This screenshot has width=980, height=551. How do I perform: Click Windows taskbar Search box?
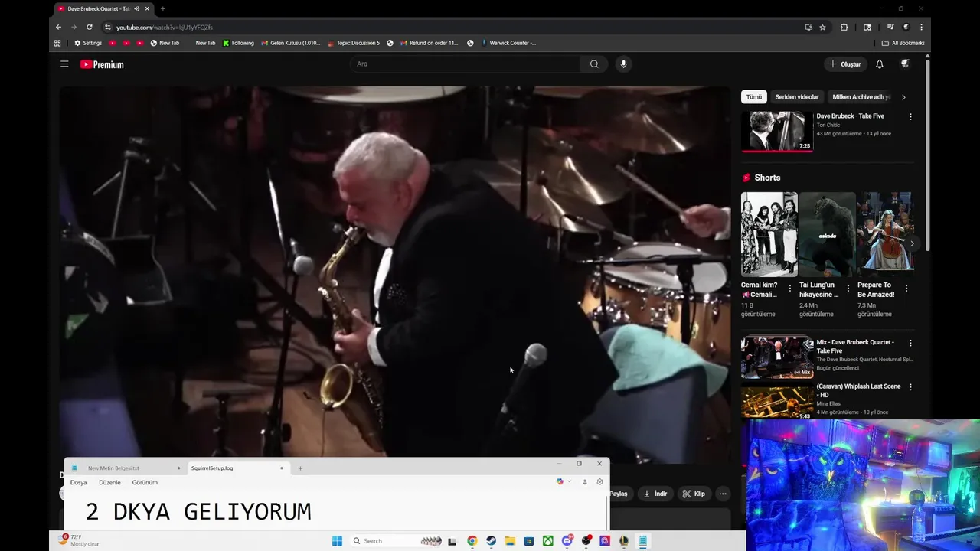pos(383,541)
